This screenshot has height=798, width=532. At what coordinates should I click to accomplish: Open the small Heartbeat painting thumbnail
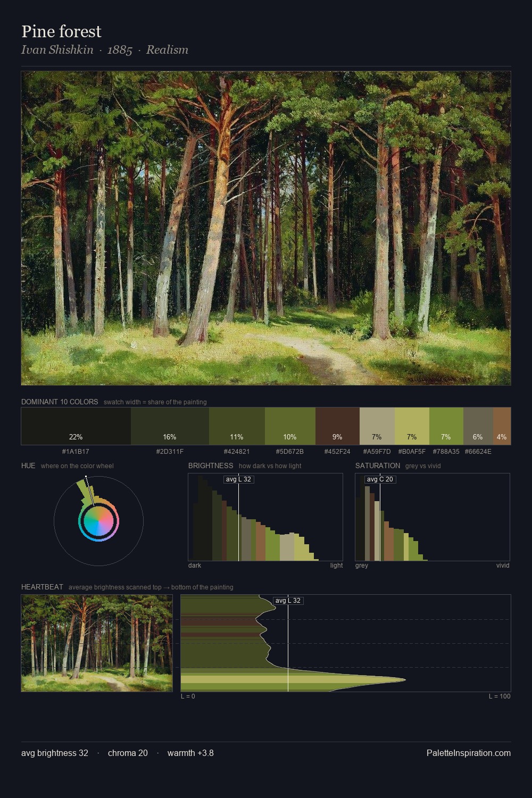97,643
